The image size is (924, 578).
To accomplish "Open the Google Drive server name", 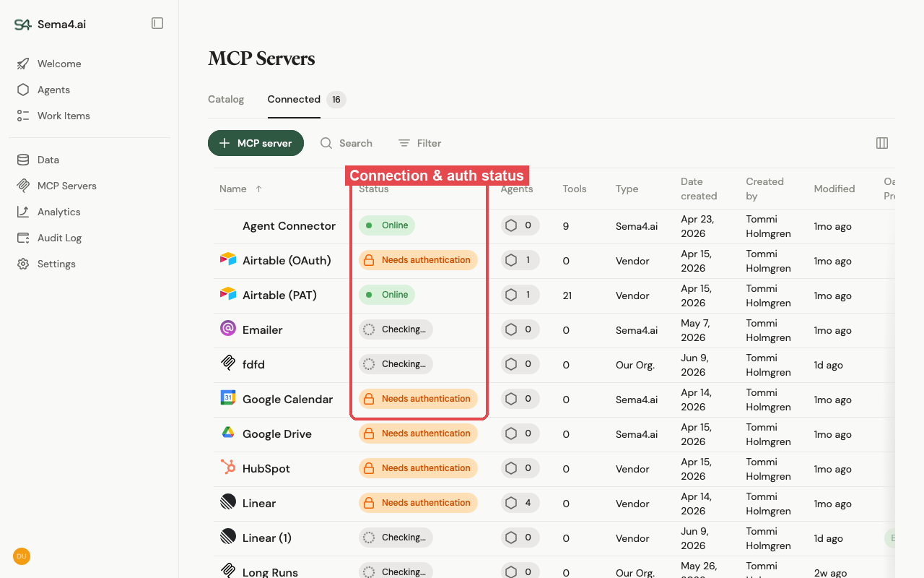I will 277,433.
